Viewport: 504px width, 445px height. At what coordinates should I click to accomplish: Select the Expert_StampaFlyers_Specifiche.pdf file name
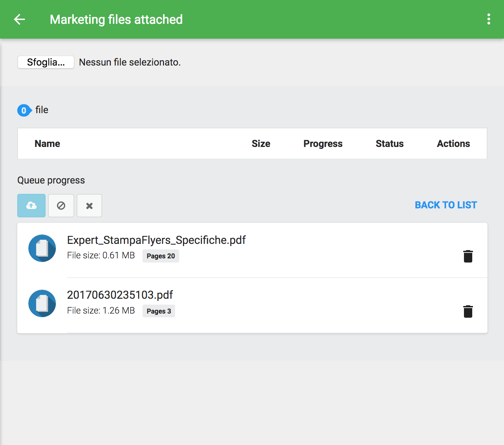coord(156,240)
